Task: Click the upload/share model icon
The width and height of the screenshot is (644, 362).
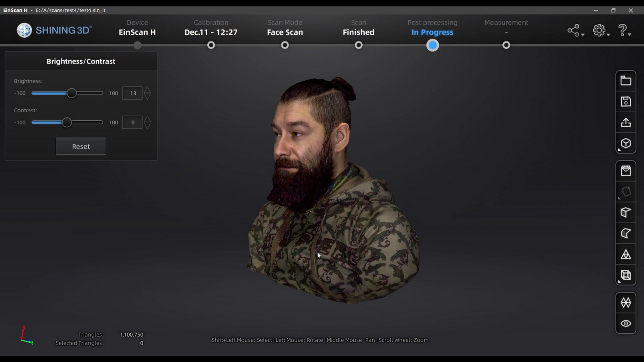Action: [626, 122]
